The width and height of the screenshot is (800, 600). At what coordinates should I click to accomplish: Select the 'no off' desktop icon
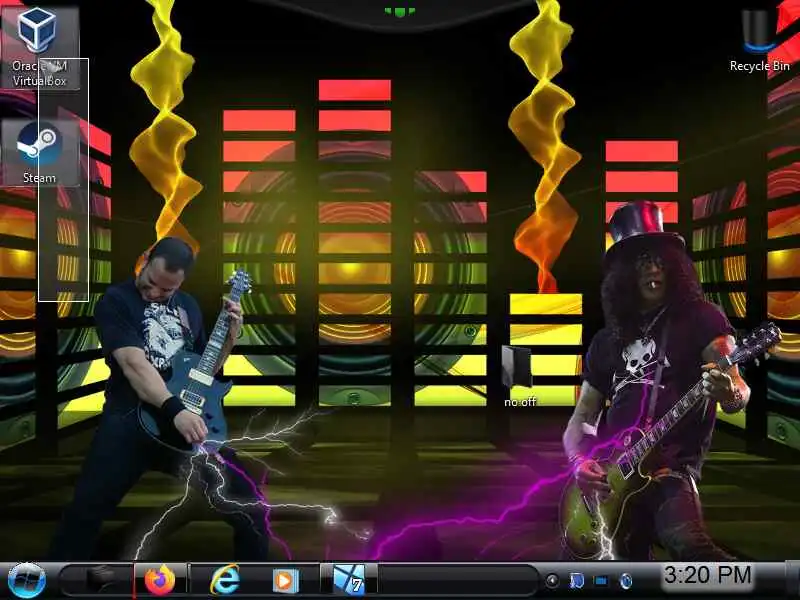[x=519, y=377]
